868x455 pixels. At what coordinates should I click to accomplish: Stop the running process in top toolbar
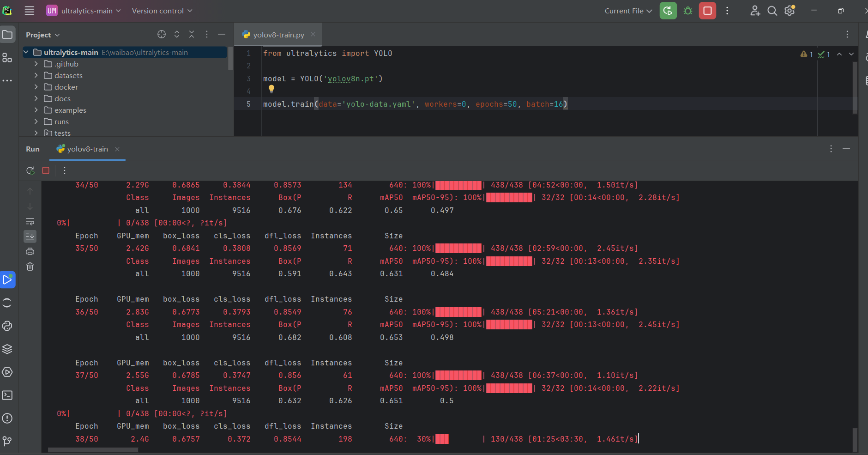click(707, 11)
